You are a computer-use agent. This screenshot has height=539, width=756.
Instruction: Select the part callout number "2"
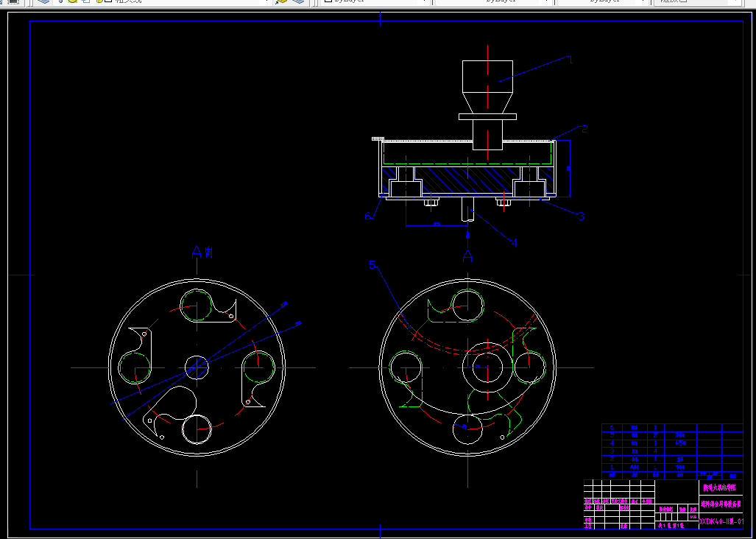click(x=584, y=129)
